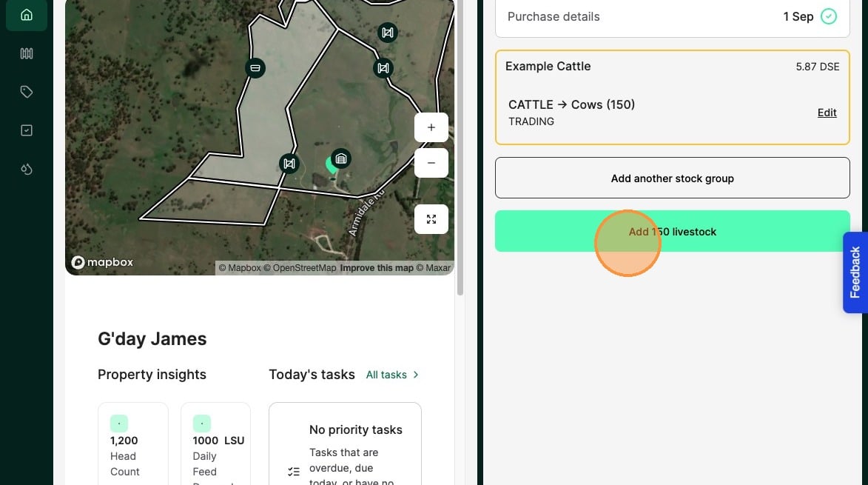Click the Purchase details completed check icon
The image size is (868, 485).
pyautogui.click(x=829, y=16)
